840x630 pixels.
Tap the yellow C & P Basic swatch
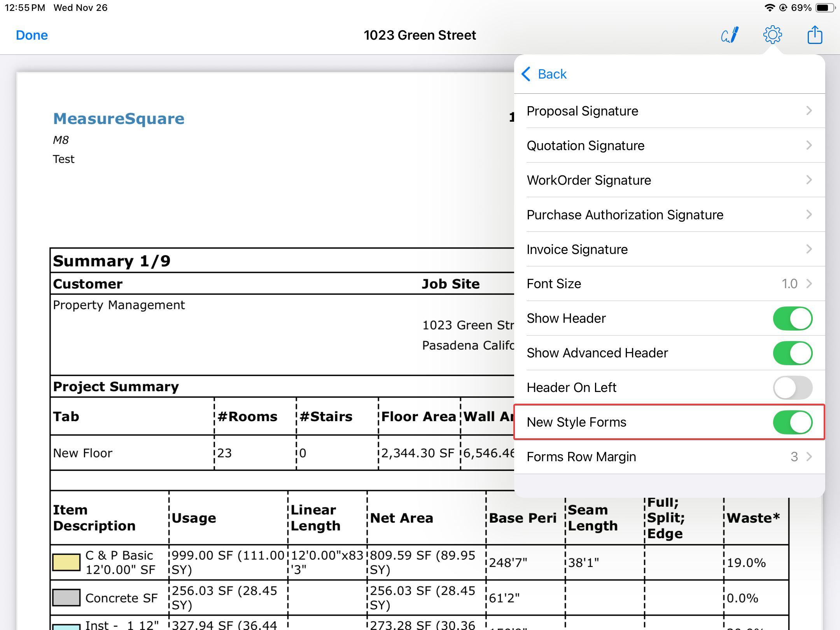(66, 562)
